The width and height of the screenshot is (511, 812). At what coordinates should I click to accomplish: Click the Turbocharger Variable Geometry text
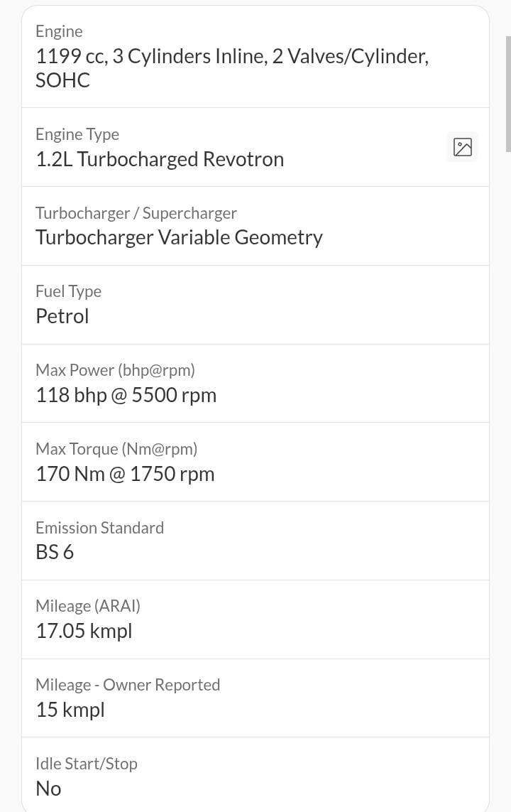(x=179, y=238)
